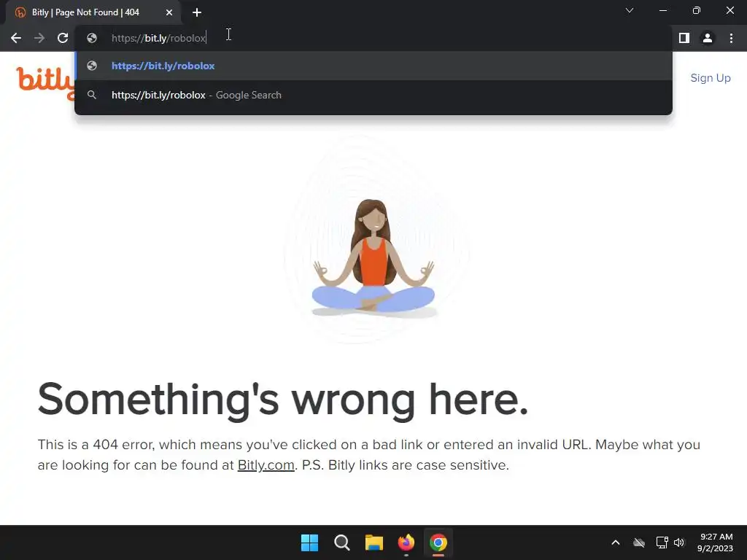The image size is (747, 560).
Task: Click the meditating woman illustration
Action: (374, 259)
